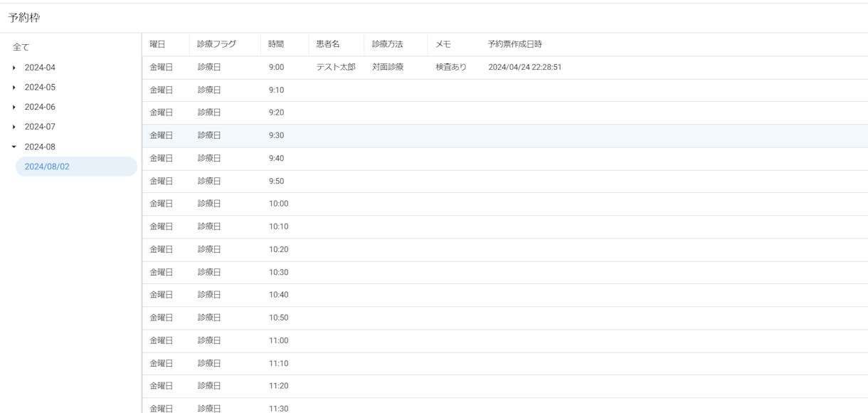Sort by the 診療方法 column header
The image size is (868, 413).
388,44
